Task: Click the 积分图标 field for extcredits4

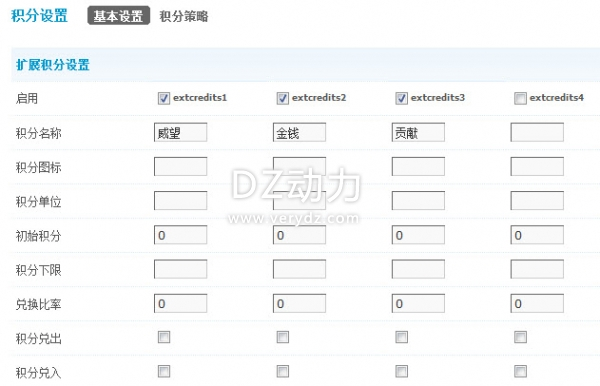Action: tap(537, 166)
